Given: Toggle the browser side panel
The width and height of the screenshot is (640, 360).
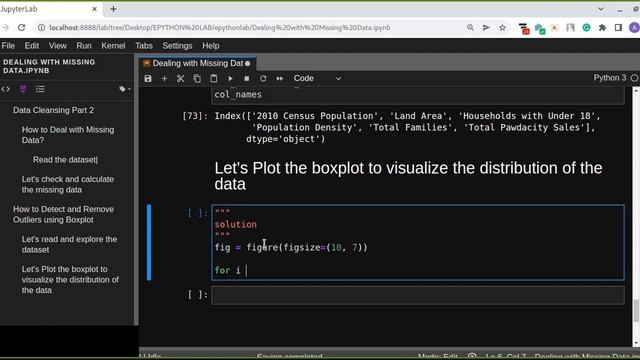Looking at the screenshot, I should tap(618, 27).
